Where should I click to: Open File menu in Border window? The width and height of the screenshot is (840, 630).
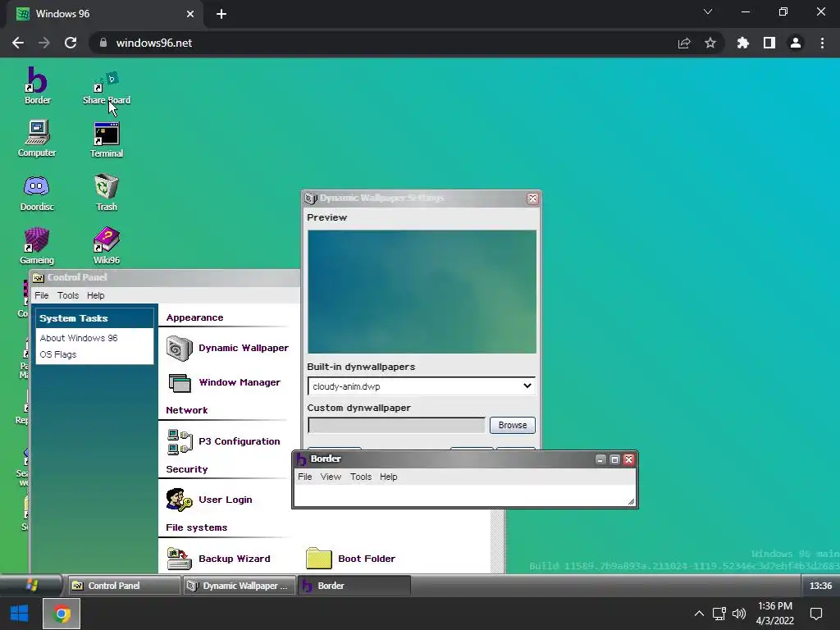305,477
